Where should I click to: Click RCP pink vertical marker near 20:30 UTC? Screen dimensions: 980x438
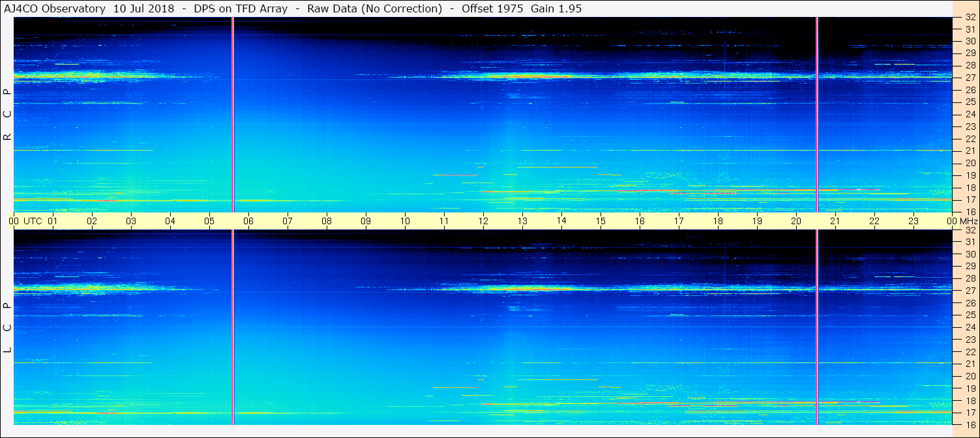tap(816, 115)
